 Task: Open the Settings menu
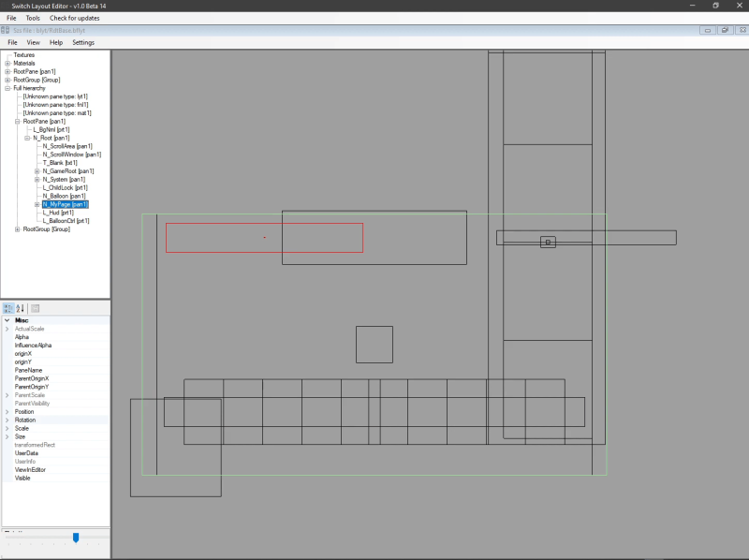tap(83, 42)
